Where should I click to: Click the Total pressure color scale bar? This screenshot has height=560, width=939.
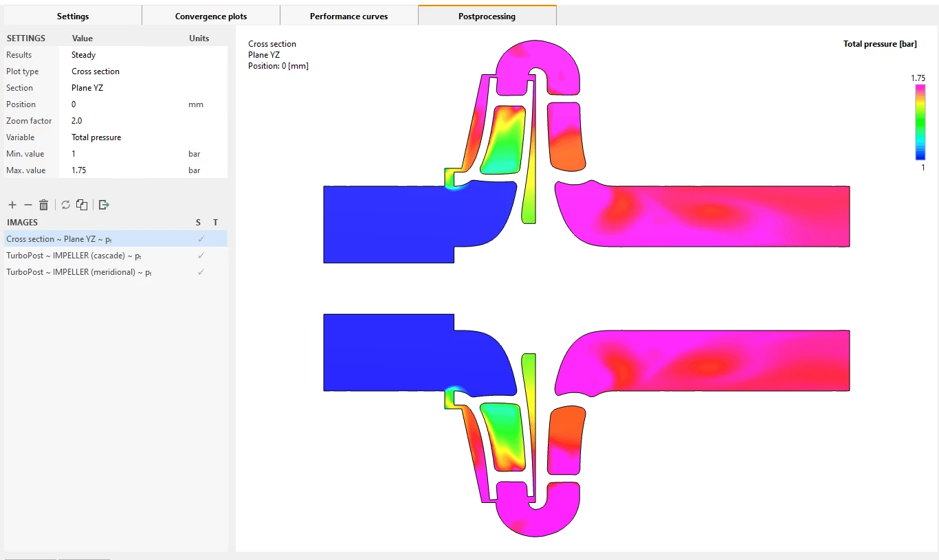coord(920,122)
